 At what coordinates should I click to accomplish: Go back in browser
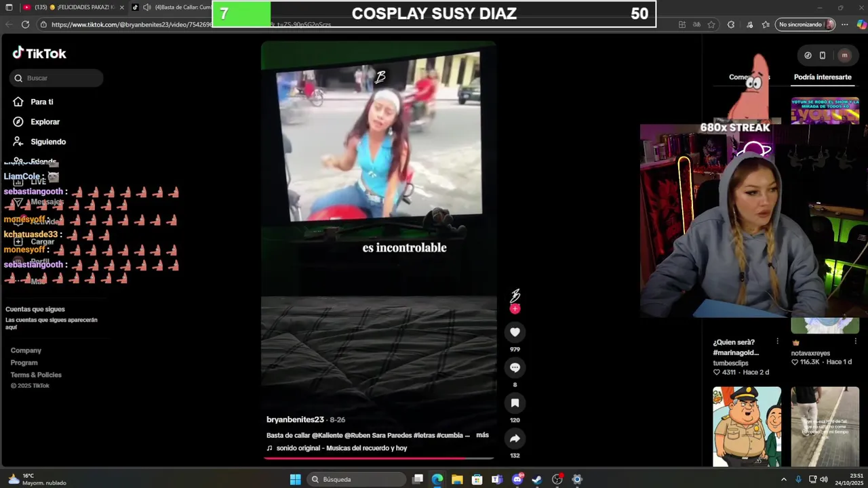coord(9,24)
